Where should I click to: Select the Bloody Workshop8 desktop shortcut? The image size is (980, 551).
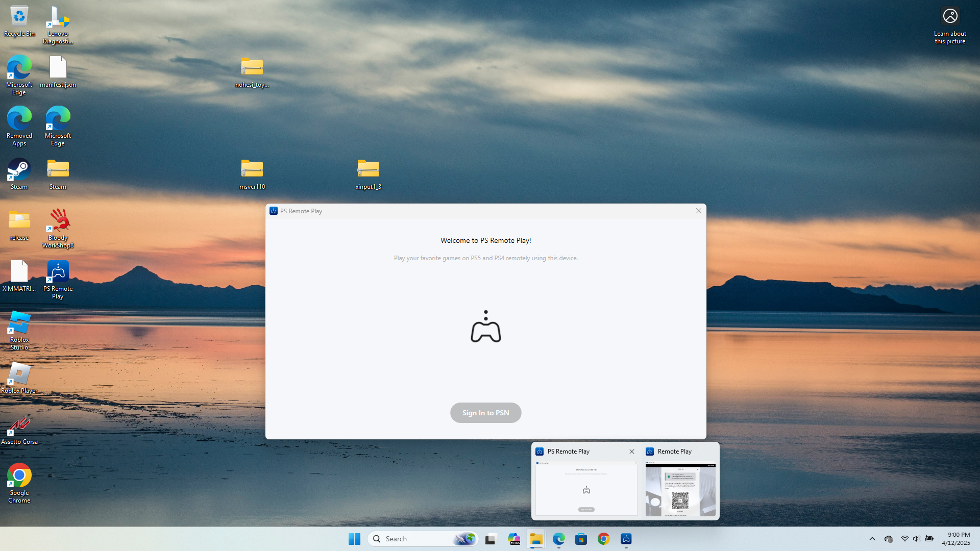[58, 229]
